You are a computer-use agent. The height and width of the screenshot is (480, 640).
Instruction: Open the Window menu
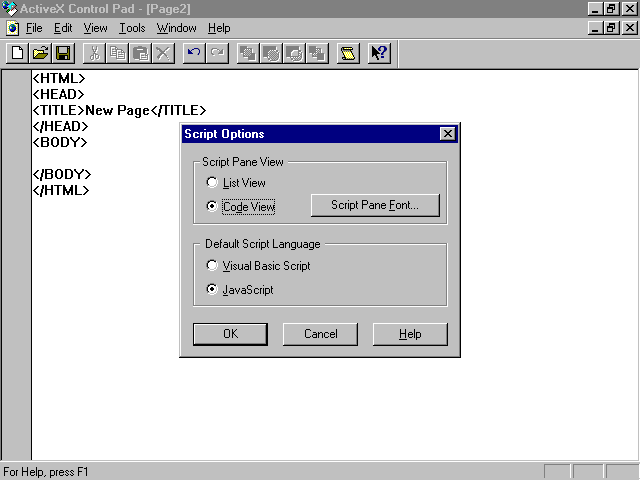(176, 28)
